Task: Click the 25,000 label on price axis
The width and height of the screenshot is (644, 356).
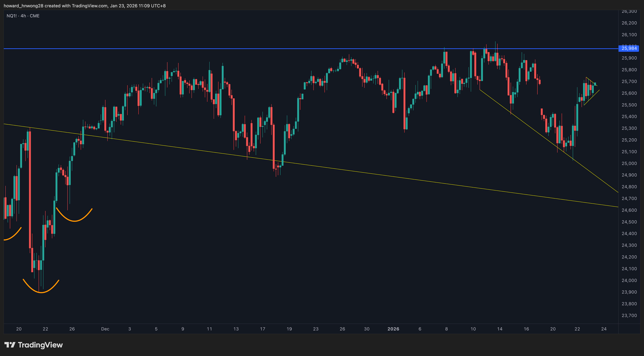Action: [x=629, y=163]
